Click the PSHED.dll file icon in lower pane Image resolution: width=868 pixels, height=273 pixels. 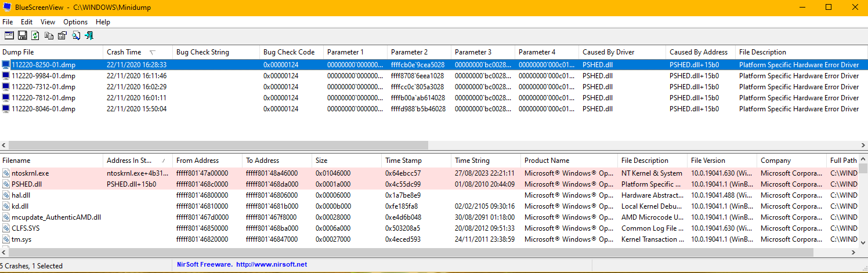pyautogui.click(x=6, y=184)
